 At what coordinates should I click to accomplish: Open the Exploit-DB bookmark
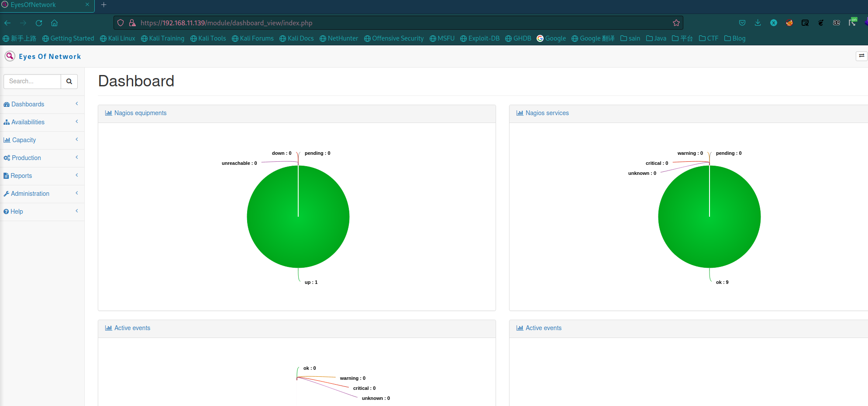[480, 38]
